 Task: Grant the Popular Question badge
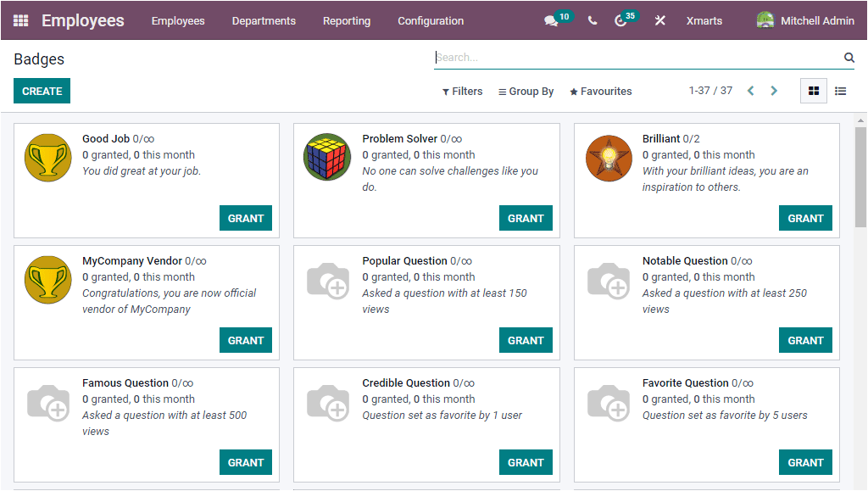coord(526,340)
